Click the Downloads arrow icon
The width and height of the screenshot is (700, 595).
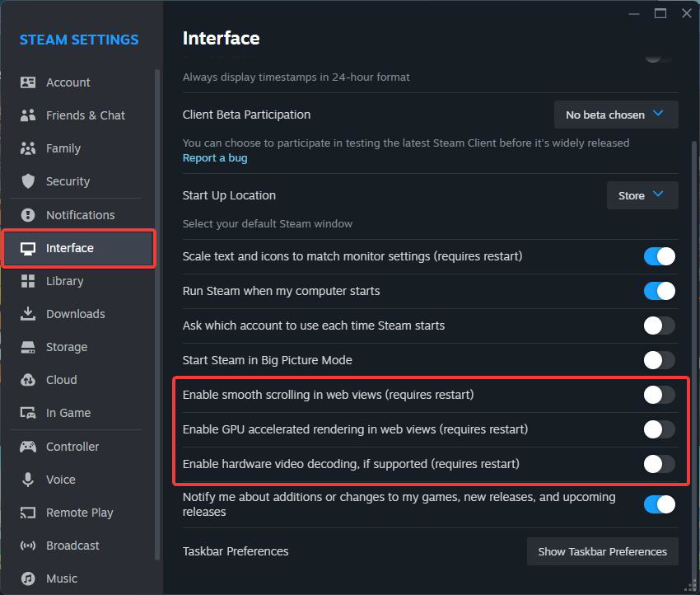(28, 314)
